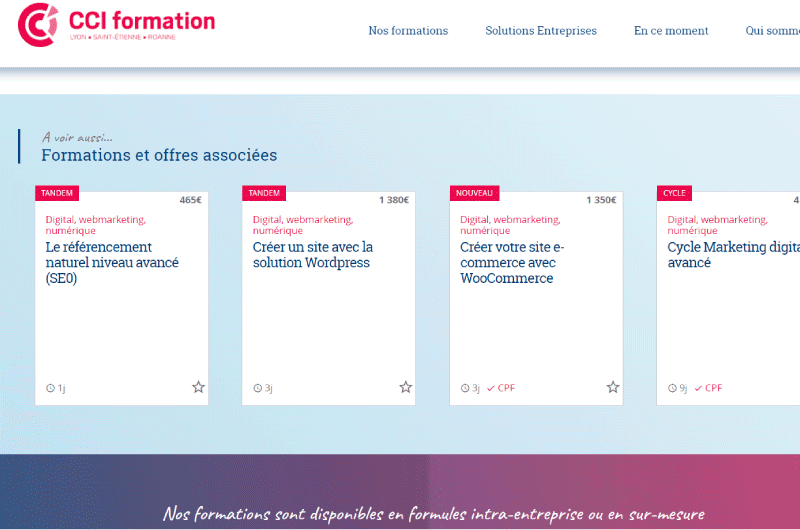
Task: Open the Nos formations menu
Action: (x=408, y=31)
